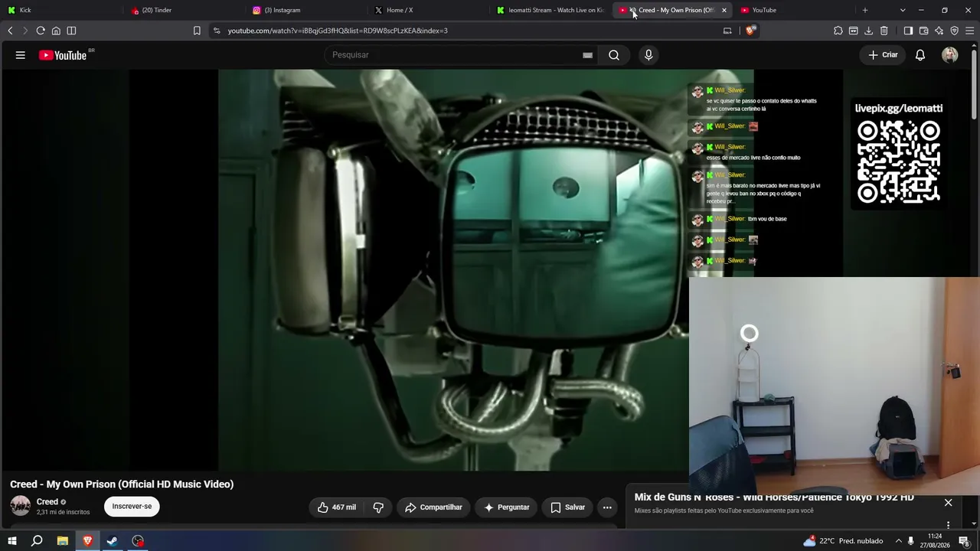Open Brave VPN shield icon
Screen dimensions: 980x551
tap(954, 31)
